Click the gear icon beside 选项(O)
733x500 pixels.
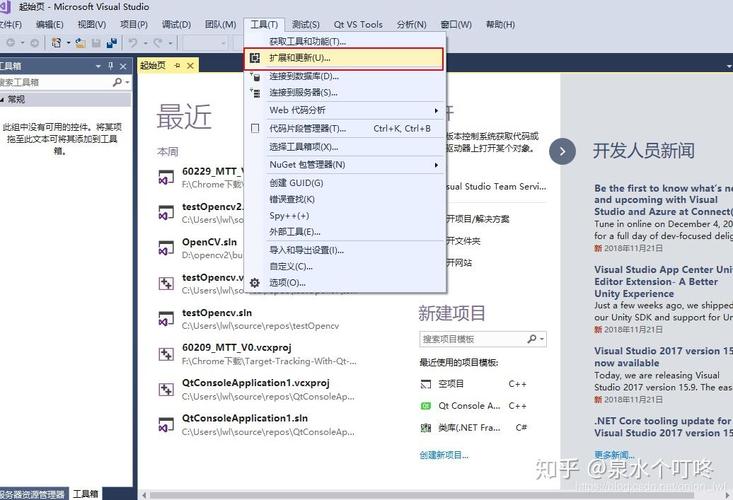click(x=255, y=283)
